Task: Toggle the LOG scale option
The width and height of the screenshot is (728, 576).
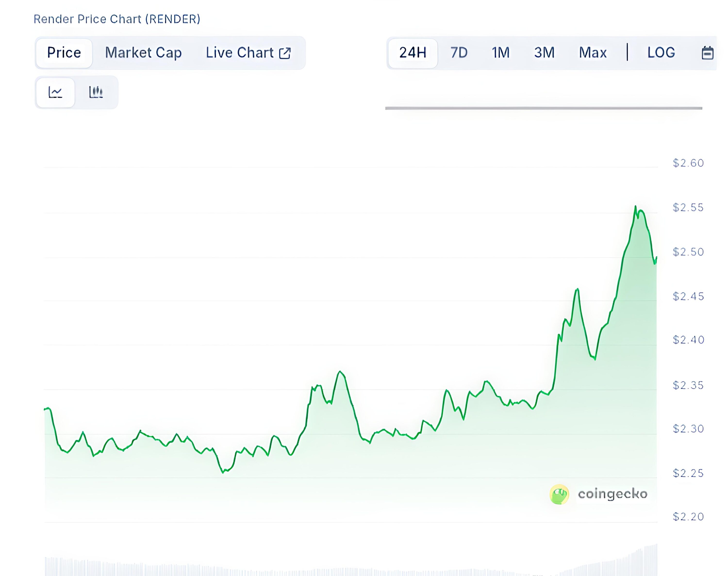Action: [x=661, y=53]
